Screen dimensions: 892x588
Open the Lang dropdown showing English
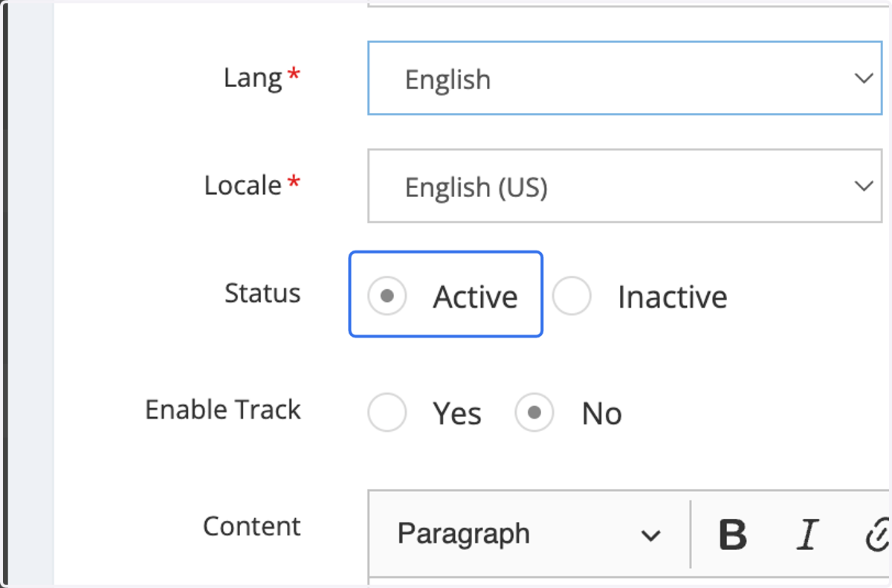[x=625, y=78]
